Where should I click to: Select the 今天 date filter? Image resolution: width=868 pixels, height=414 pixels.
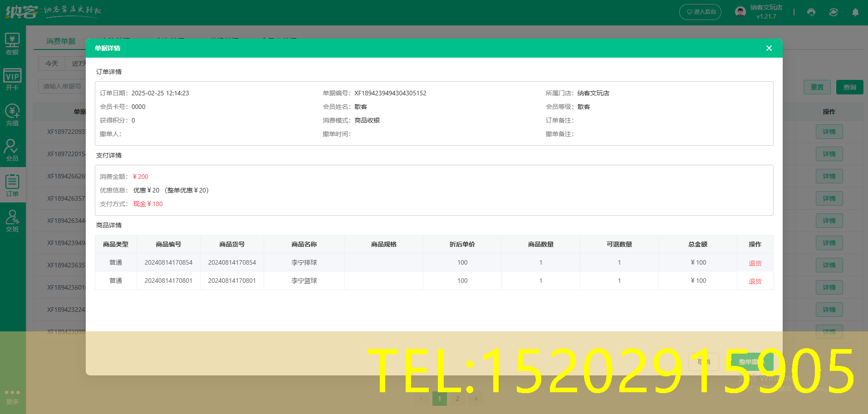pyautogui.click(x=51, y=63)
